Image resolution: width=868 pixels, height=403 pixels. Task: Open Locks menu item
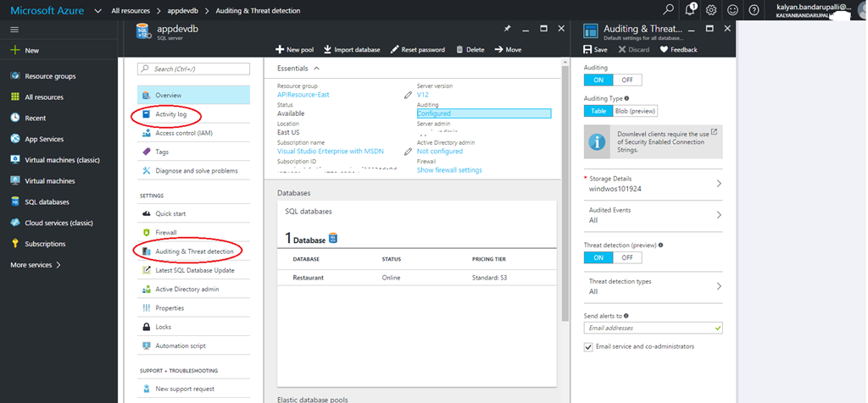click(x=194, y=327)
